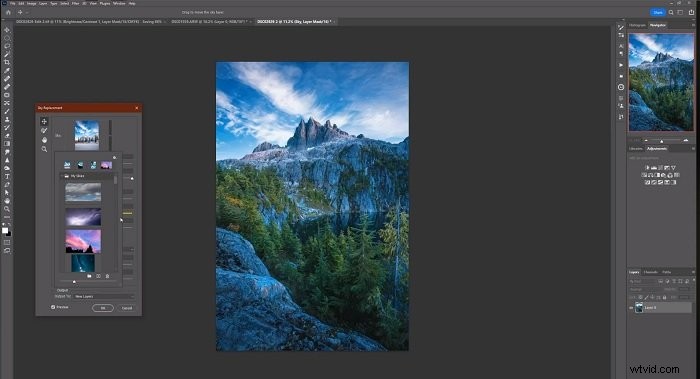Select the Lasso tool

7,46
